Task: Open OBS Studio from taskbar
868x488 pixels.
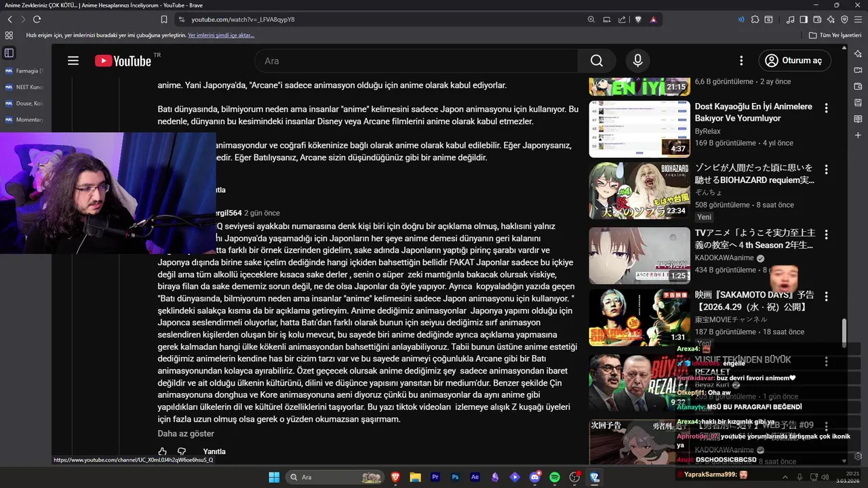Action: (x=575, y=477)
